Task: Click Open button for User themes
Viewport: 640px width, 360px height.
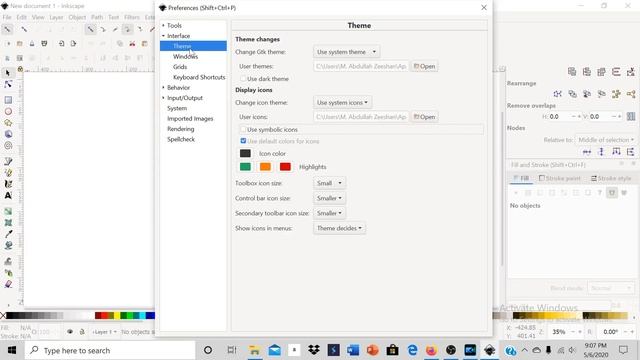Action: (x=424, y=66)
